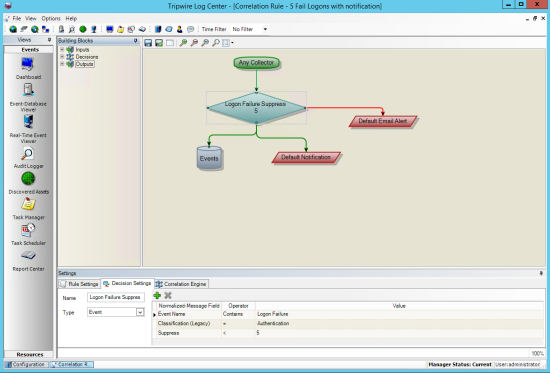Open the Type dropdown showing Event
Image resolution: width=550 pixels, height=373 pixels.
(116, 312)
